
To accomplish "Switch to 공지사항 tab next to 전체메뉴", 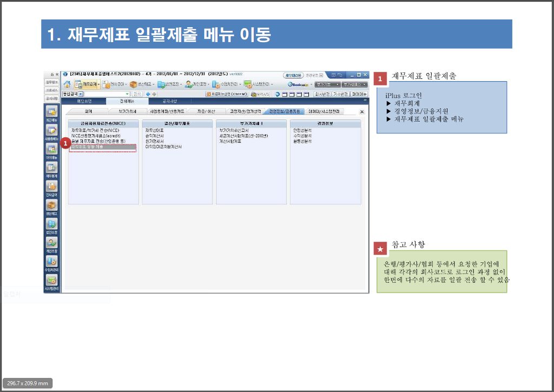I will 169,101.
